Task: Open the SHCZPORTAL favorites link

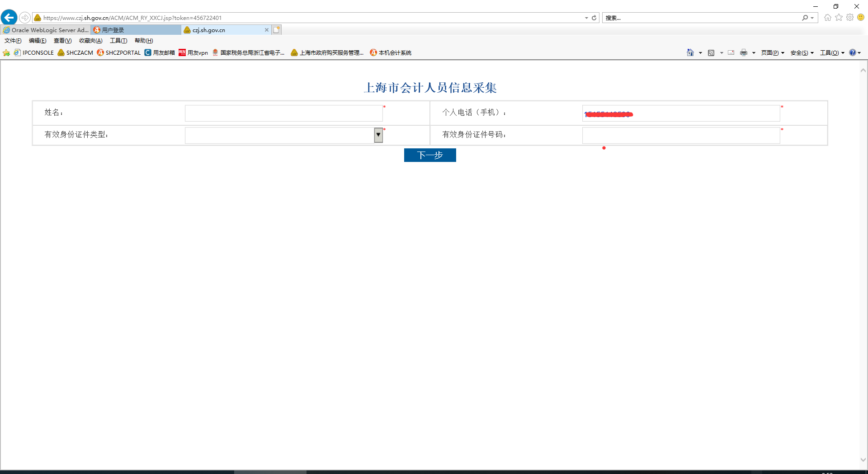Action: click(x=119, y=53)
